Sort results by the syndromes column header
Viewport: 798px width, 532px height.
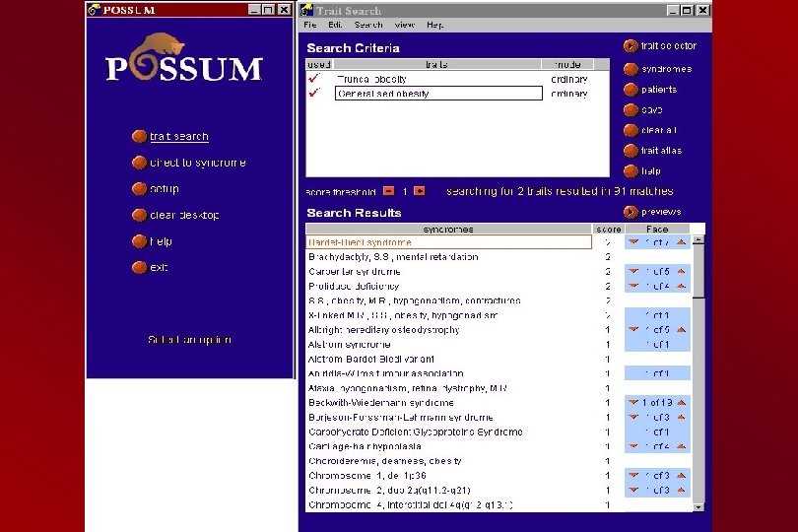click(x=448, y=230)
